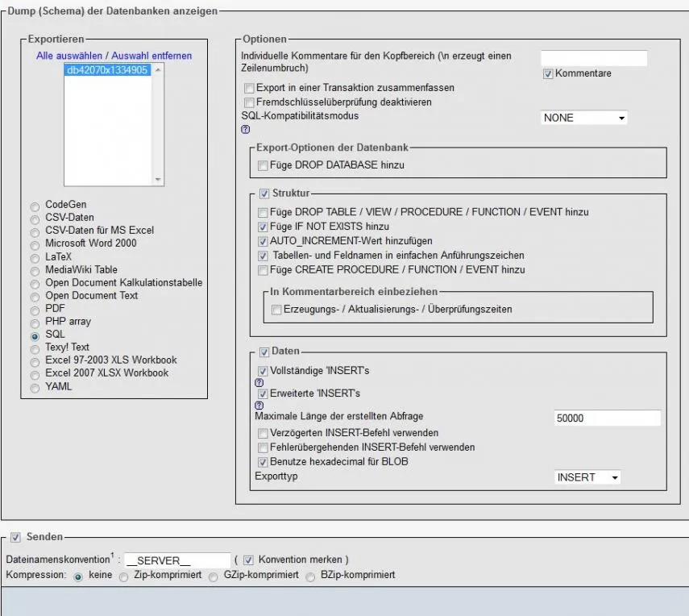Viewport: 689px width, 616px height.
Task: Focus the Dateinamenskonvention __SERVER__ field
Action: [177, 560]
